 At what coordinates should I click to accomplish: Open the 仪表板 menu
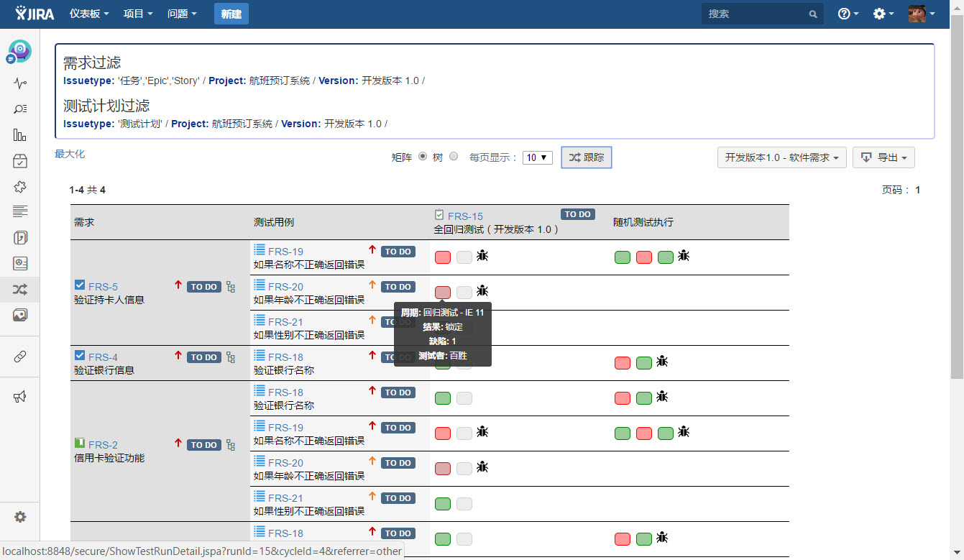click(x=89, y=14)
